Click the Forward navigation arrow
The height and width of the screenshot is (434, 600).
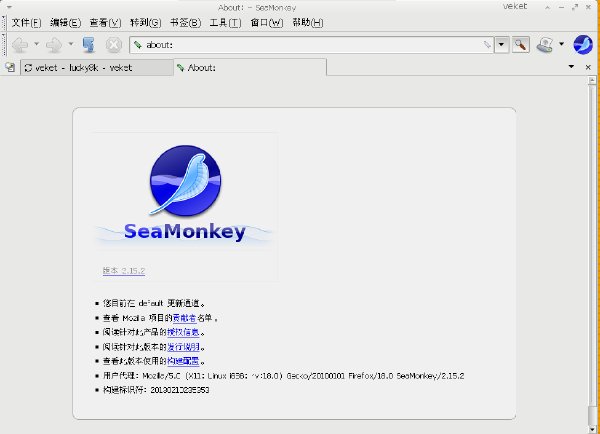pyautogui.click(x=54, y=45)
